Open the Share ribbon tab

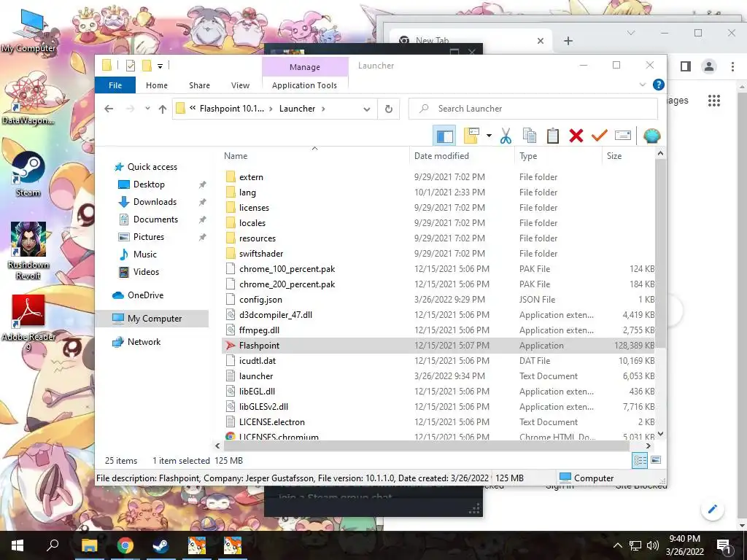[x=199, y=85]
